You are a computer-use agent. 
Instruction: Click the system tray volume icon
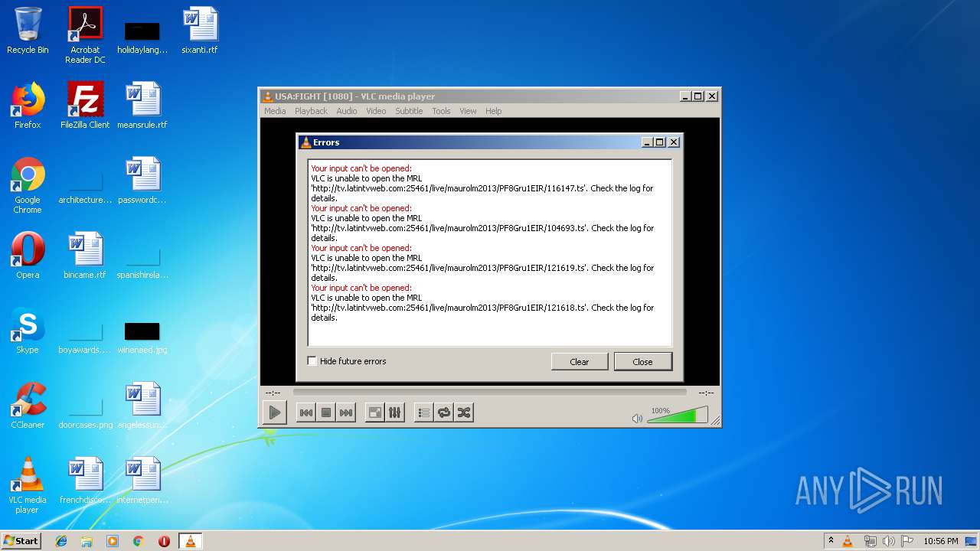coord(888,541)
